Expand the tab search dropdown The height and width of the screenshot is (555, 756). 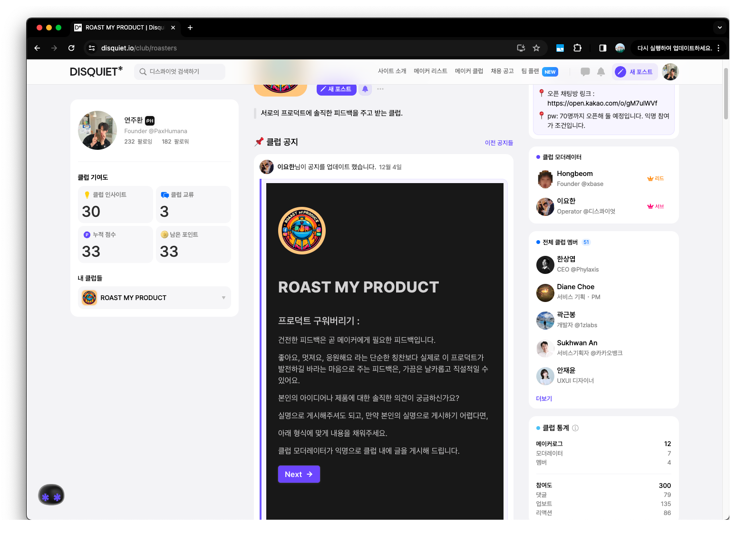720,28
